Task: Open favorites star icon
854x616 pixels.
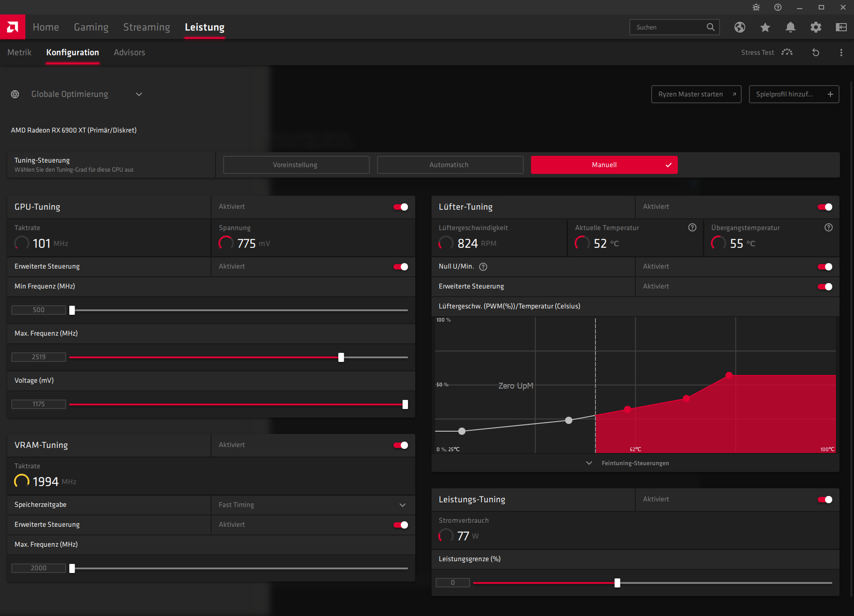Action: click(765, 27)
